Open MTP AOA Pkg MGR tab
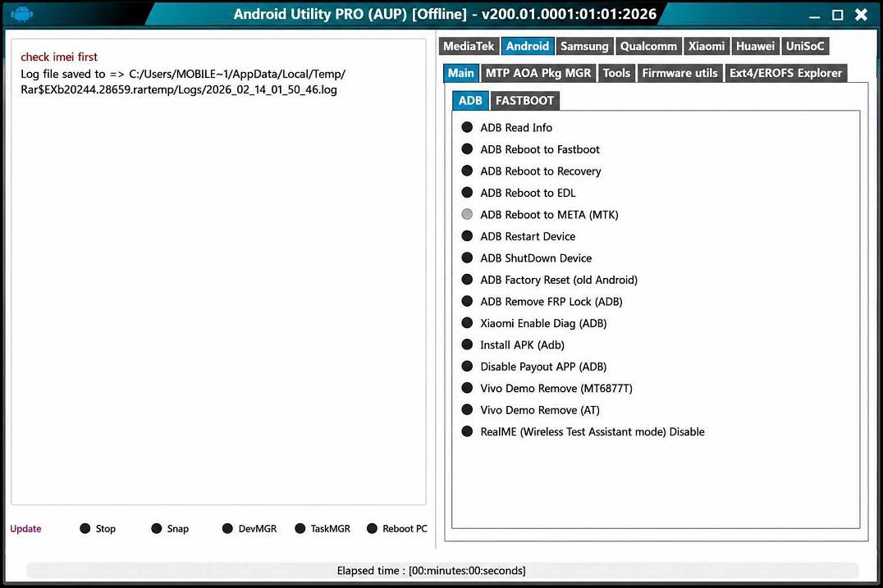The width and height of the screenshot is (883, 588). 538,73
